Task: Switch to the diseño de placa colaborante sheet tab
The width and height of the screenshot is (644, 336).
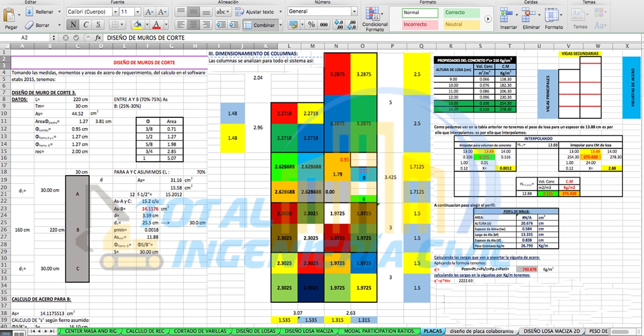Action: 481,331
